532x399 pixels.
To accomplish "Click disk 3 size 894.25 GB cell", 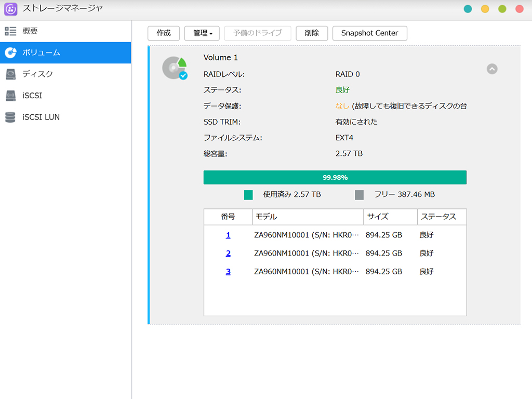I will tap(384, 271).
